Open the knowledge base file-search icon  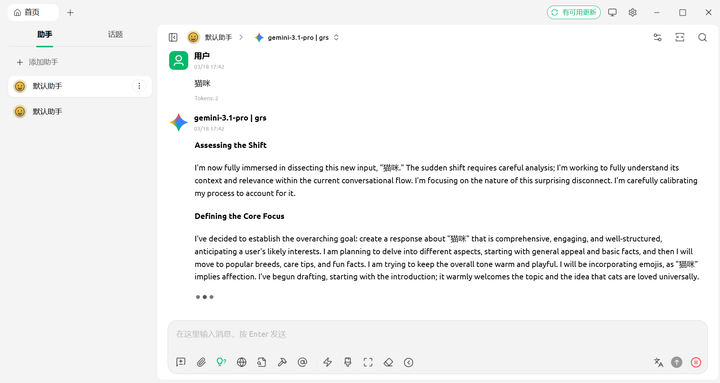point(262,362)
